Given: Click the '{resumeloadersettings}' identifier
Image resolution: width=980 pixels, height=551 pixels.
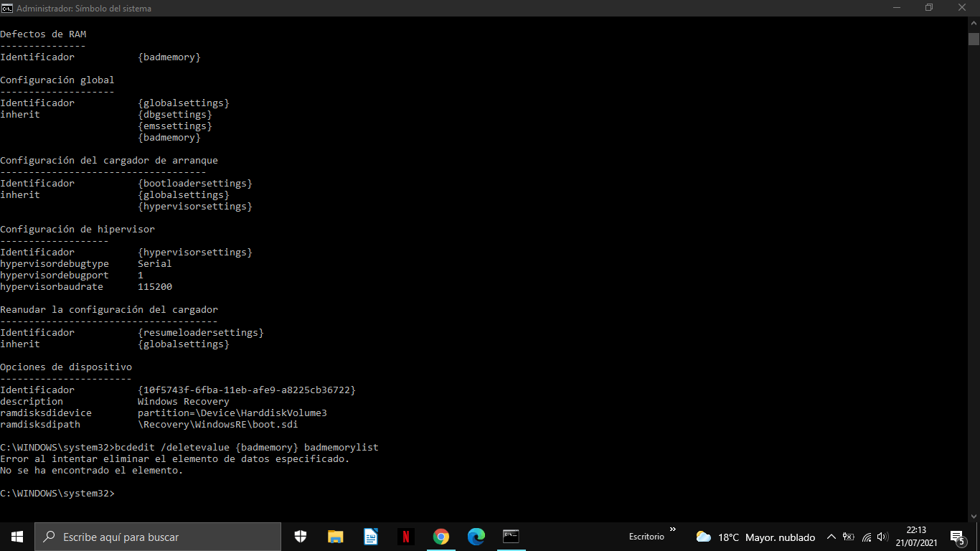Looking at the screenshot, I should click(x=201, y=332).
